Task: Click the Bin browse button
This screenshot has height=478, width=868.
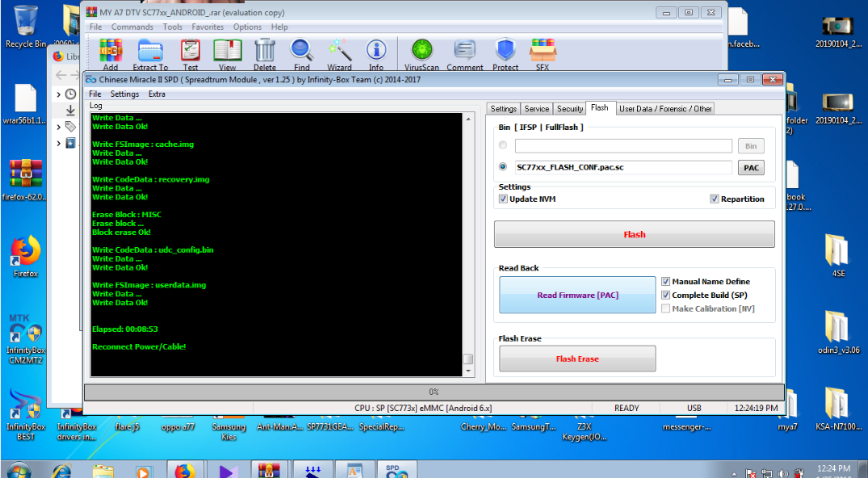Action: pos(751,146)
